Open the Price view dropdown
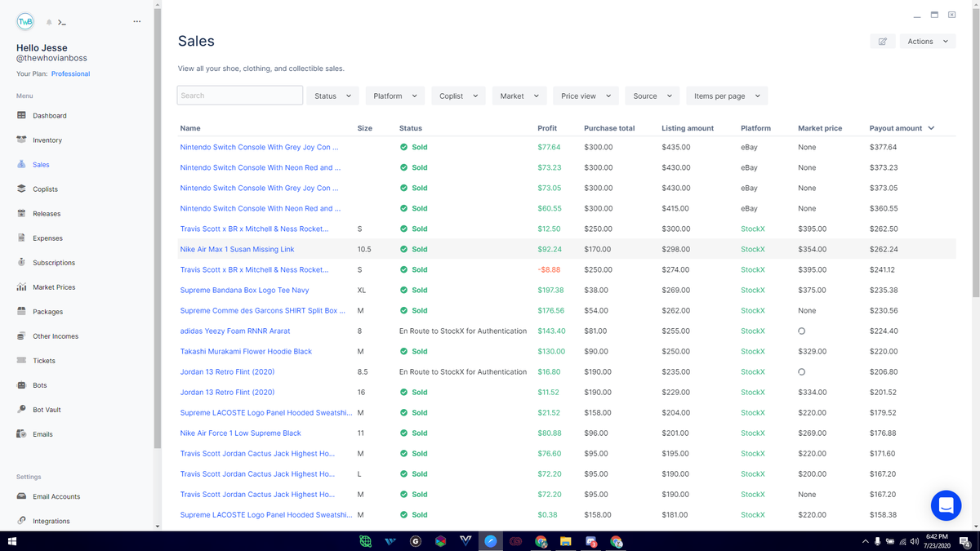The height and width of the screenshot is (551, 980). click(x=586, y=96)
